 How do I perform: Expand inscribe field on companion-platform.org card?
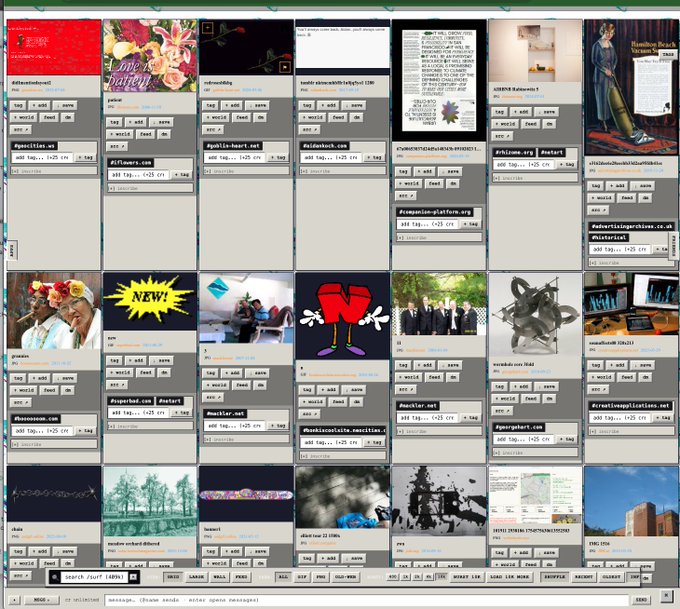(x=439, y=238)
